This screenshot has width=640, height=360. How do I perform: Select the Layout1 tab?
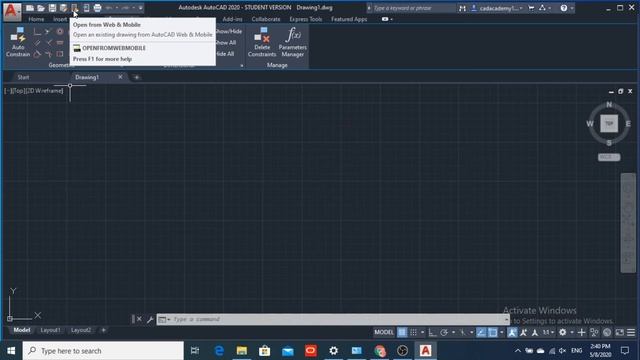[50, 330]
